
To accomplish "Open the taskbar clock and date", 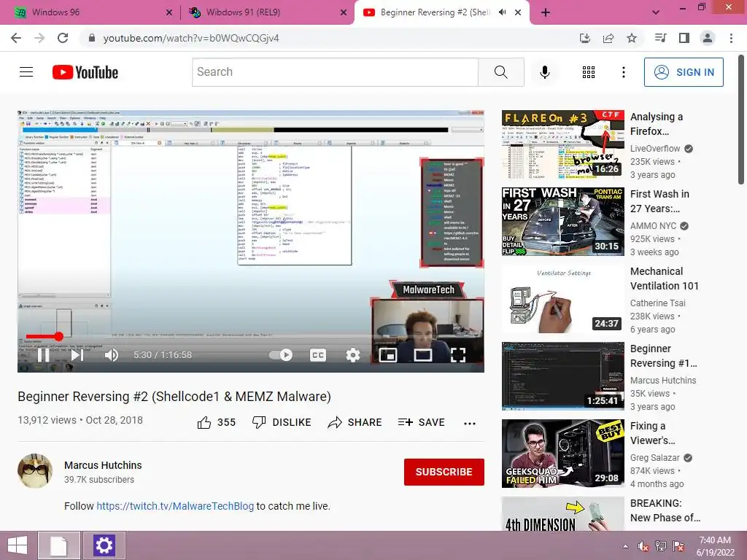I will [x=715, y=545].
